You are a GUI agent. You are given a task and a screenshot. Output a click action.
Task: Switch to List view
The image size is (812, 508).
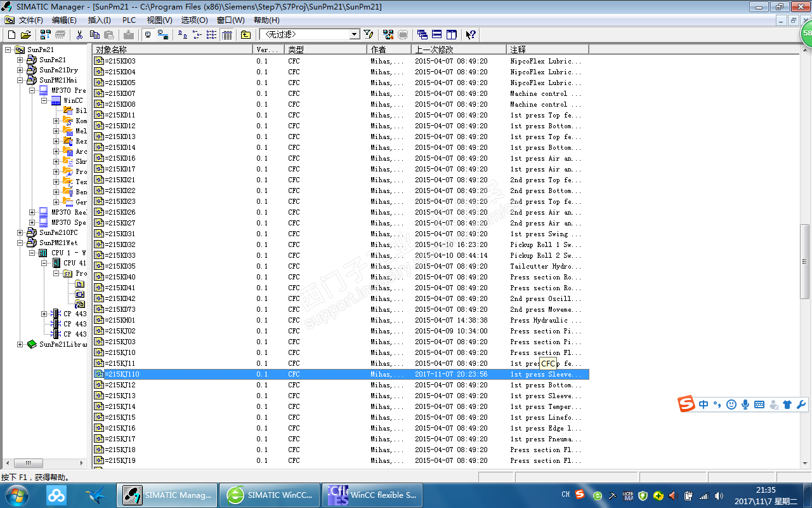(211, 34)
